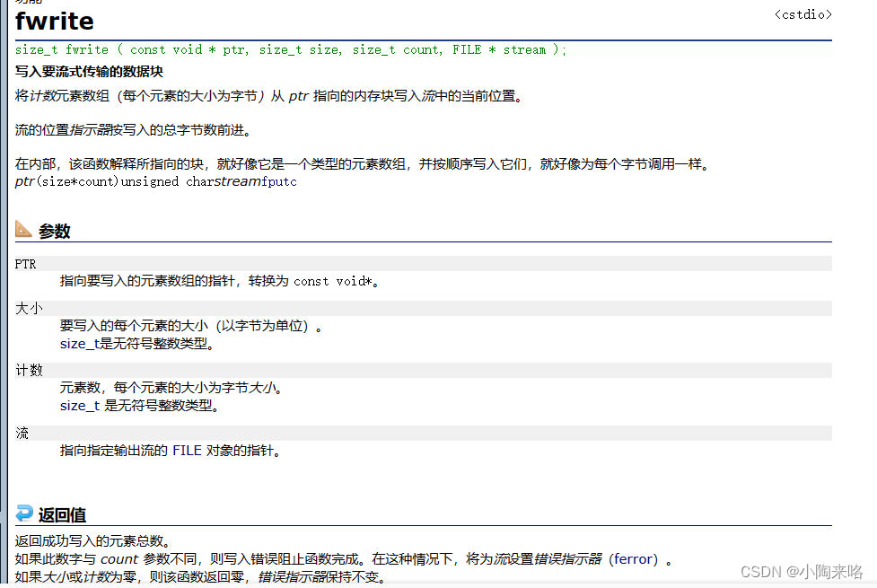Screen dimensions: 877x588
Task: Click the text ptr(size*count)unsigned char
Action: pyautogui.click(x=113, y=181)
